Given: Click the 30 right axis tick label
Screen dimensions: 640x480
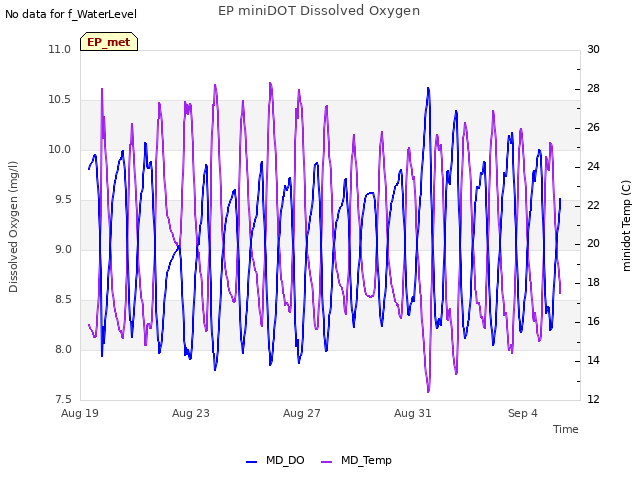Looking at the screenshot, I should (x=593, y=49).
